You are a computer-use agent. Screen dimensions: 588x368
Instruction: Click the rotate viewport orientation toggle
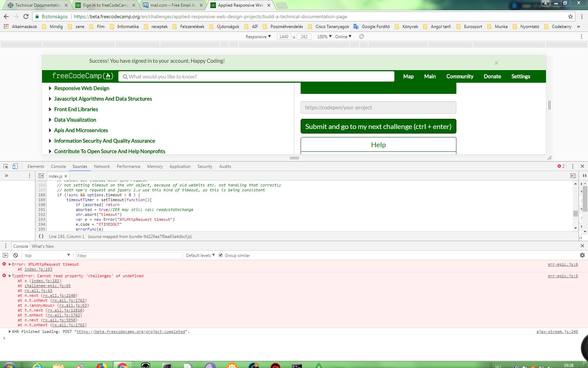(x=360, y=36)
